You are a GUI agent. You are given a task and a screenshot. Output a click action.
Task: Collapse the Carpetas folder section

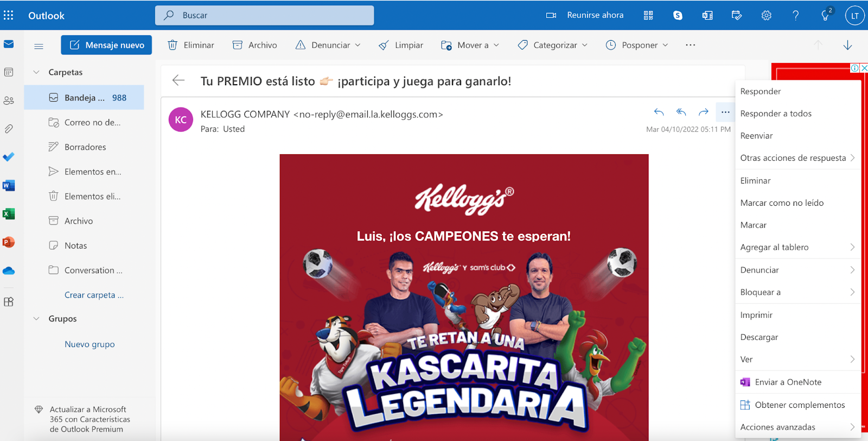pyautogui.click(x=36, y=72)
